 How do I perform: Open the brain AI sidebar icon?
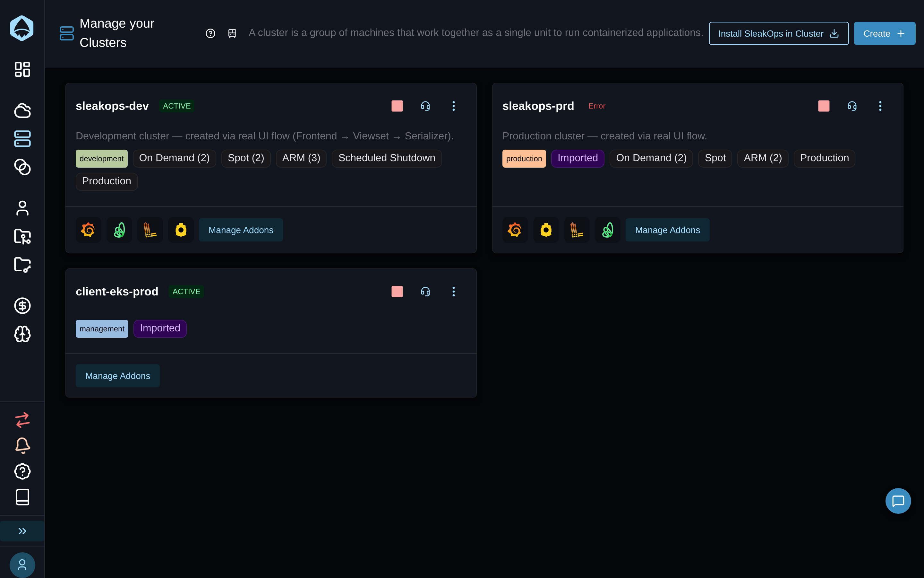[x=22, y=334]
